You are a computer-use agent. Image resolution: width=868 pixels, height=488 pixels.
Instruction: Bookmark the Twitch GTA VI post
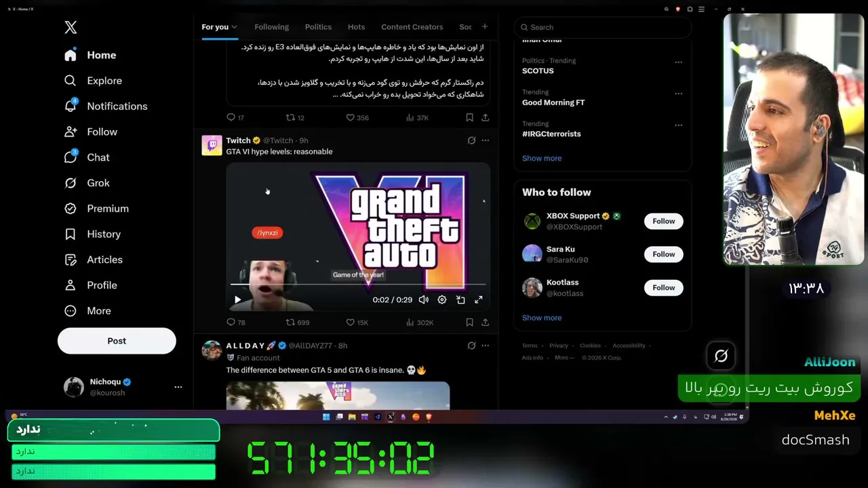click(469, 323)
